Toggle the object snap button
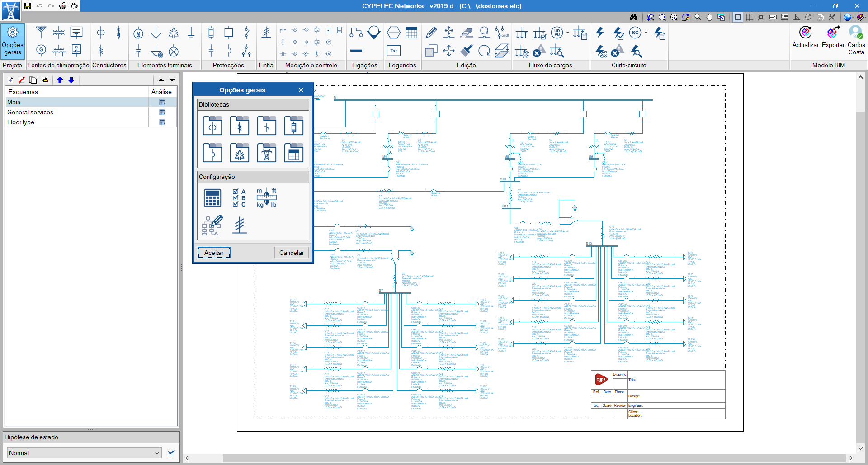 tap(761, 17)
